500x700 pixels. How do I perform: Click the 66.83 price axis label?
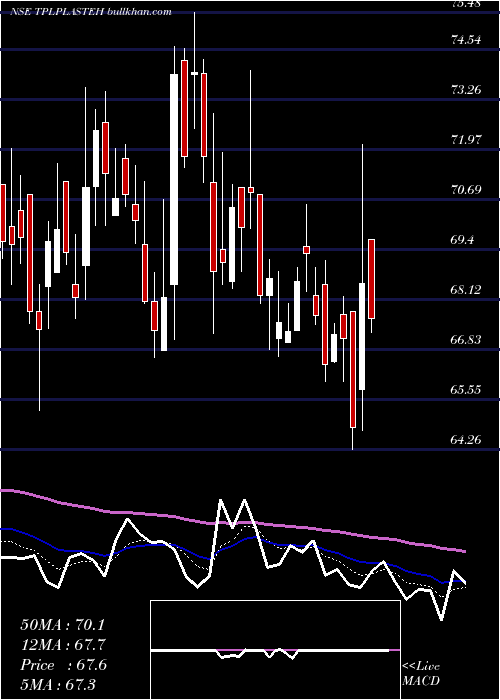467,340
